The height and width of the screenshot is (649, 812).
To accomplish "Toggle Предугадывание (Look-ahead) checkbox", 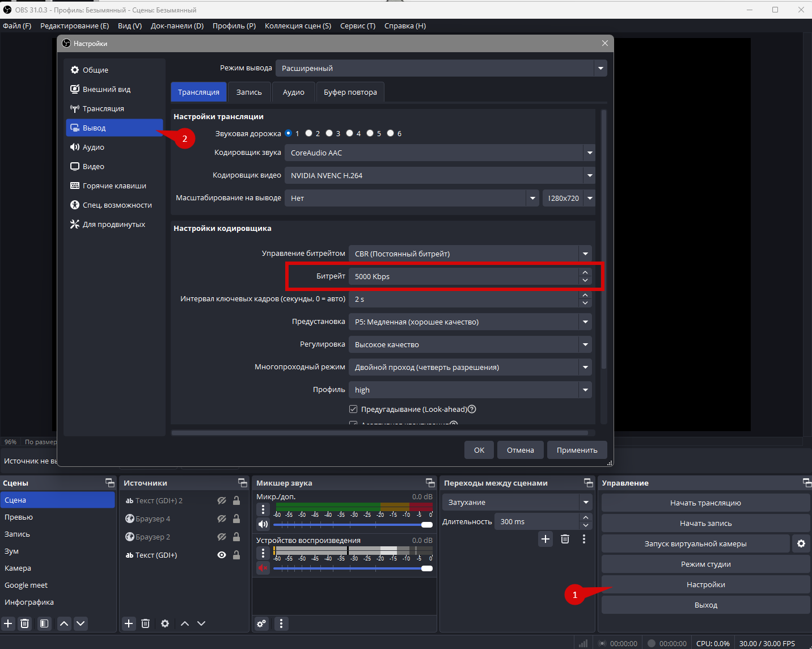I will click(353, 409).
